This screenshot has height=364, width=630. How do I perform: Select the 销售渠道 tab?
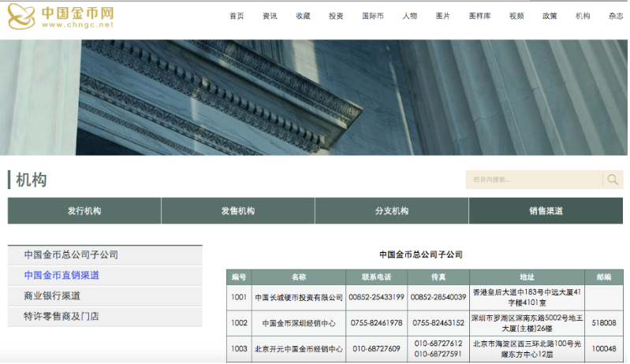pyautogui.click(x=546, y=211)
